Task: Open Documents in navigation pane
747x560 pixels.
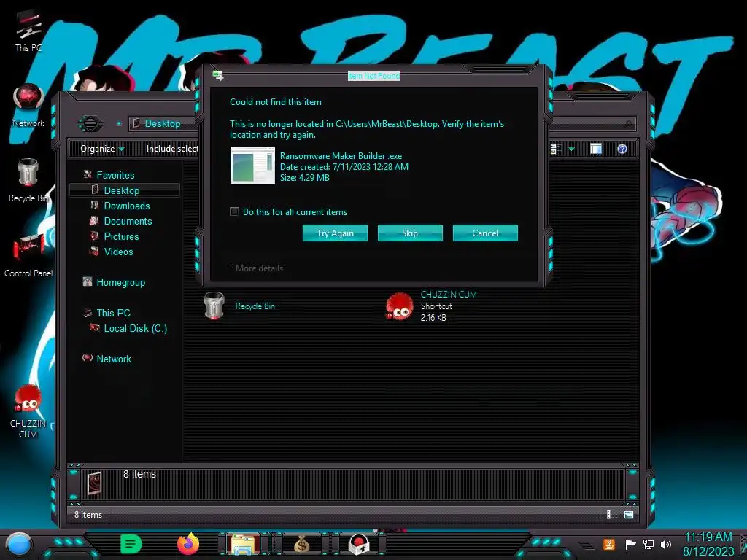Action: (x=128, y=221)
